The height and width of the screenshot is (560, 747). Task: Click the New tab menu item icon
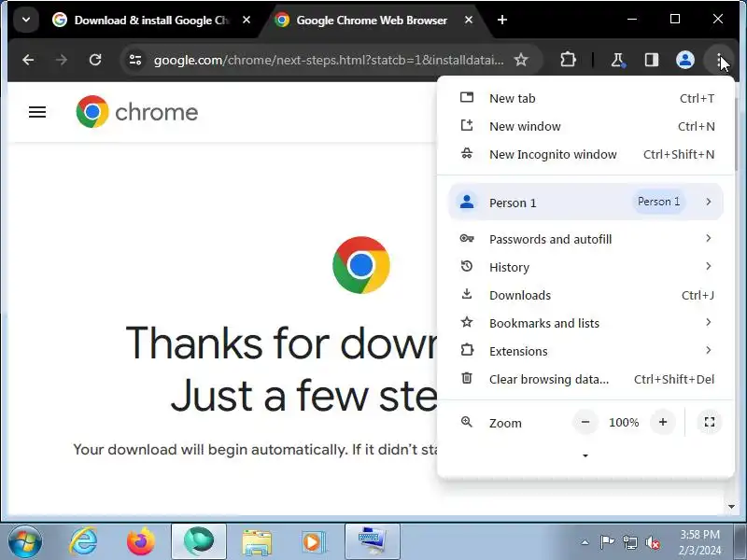467,98
